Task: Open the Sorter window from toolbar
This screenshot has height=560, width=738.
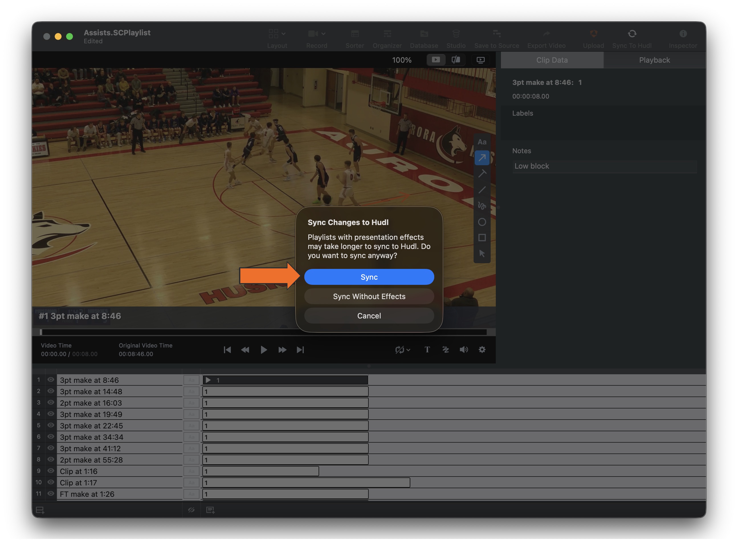Action: point(355,39)
